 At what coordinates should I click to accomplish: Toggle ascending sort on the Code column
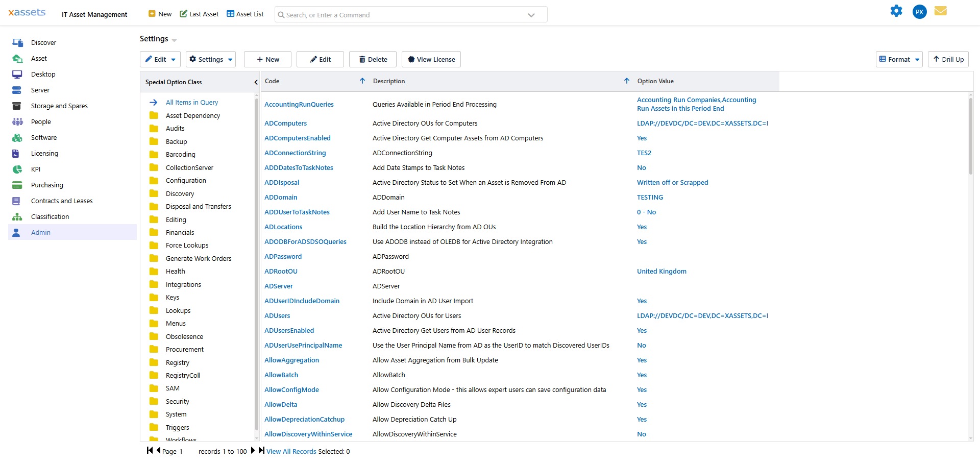pyautogui.click(x=362, y=81)
